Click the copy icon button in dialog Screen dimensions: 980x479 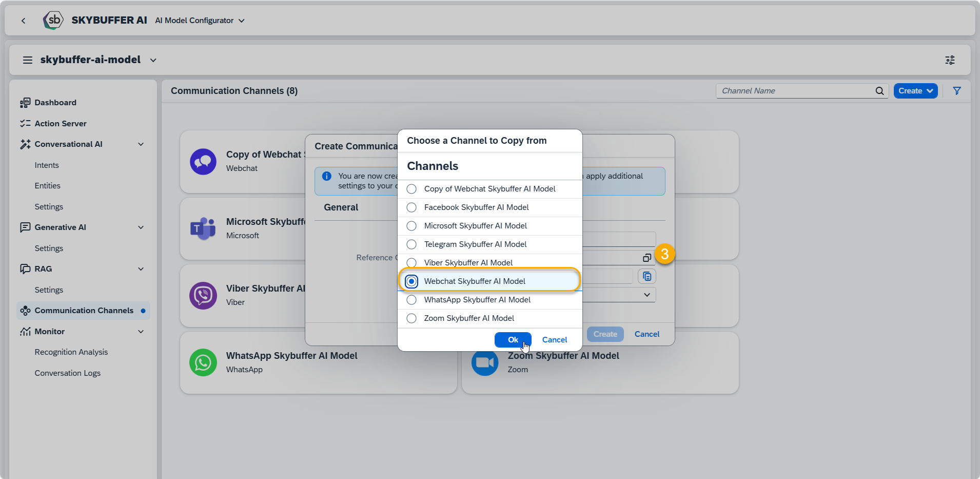pyautogui.click(x=647, y=277)
